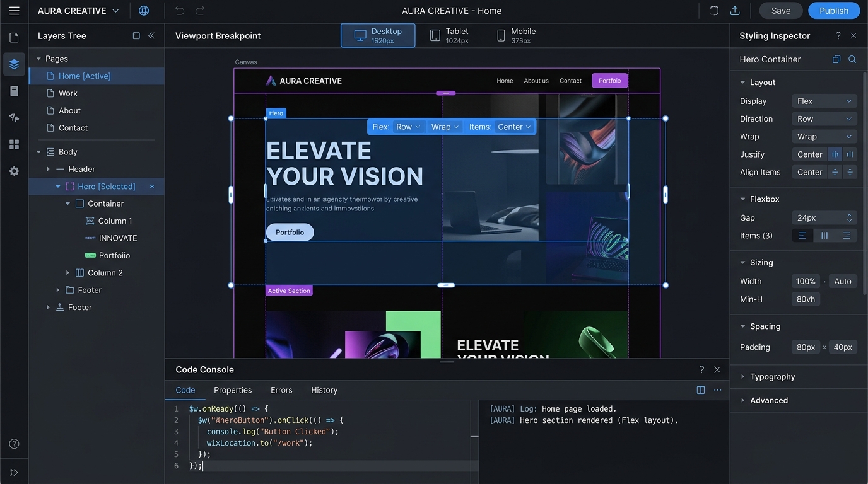Open Styling Inspector help question mark
This screenshot has width=868, height=484.
[838, 36]
